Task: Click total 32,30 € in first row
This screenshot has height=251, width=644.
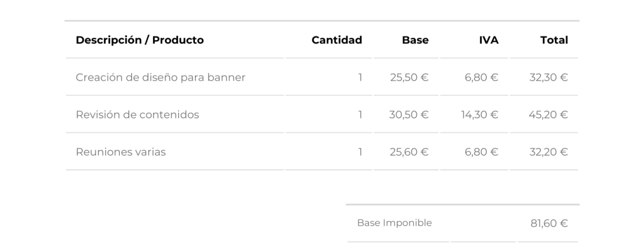Action: [x=549, y=77]
